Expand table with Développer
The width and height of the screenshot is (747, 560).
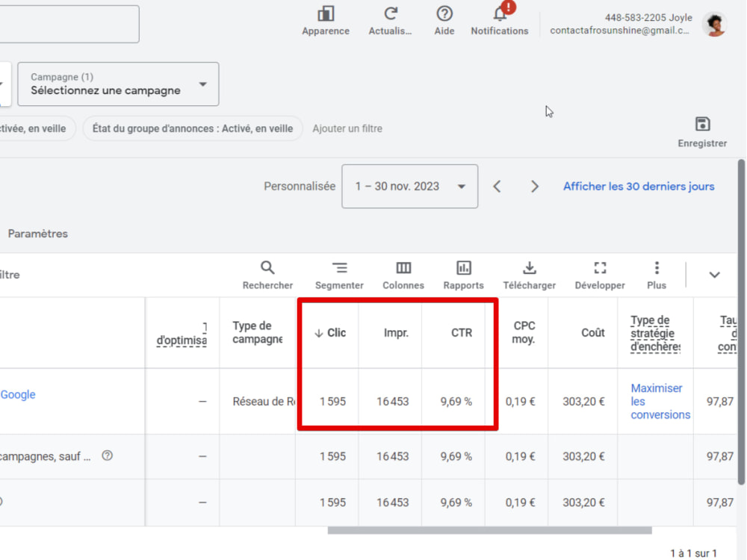600,276
